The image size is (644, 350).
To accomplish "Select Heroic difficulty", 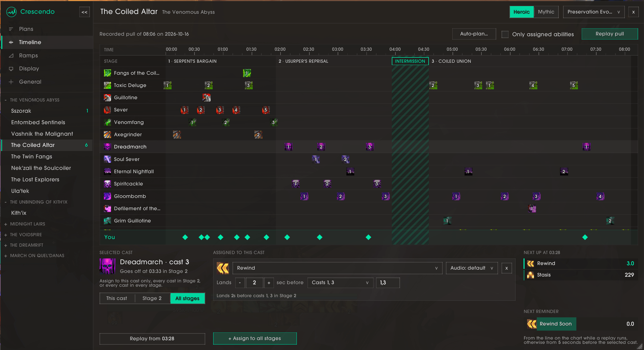I will coord(521,12).
